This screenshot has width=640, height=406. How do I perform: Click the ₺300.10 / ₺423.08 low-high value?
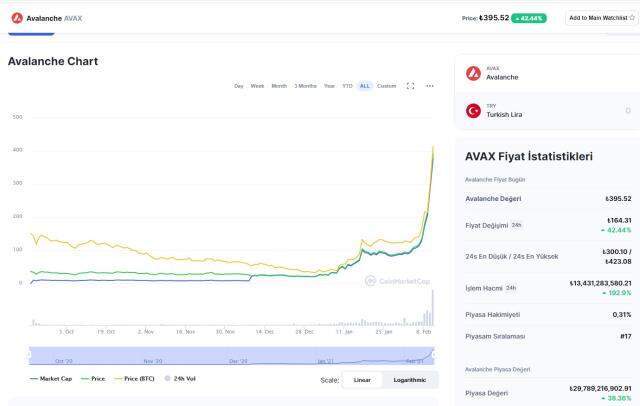pyautogui.click(x=617, y=256)
